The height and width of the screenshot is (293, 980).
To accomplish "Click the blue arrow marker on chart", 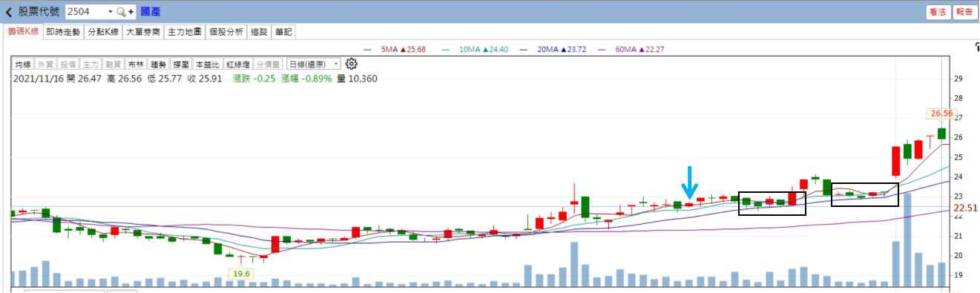I will 689,182.
